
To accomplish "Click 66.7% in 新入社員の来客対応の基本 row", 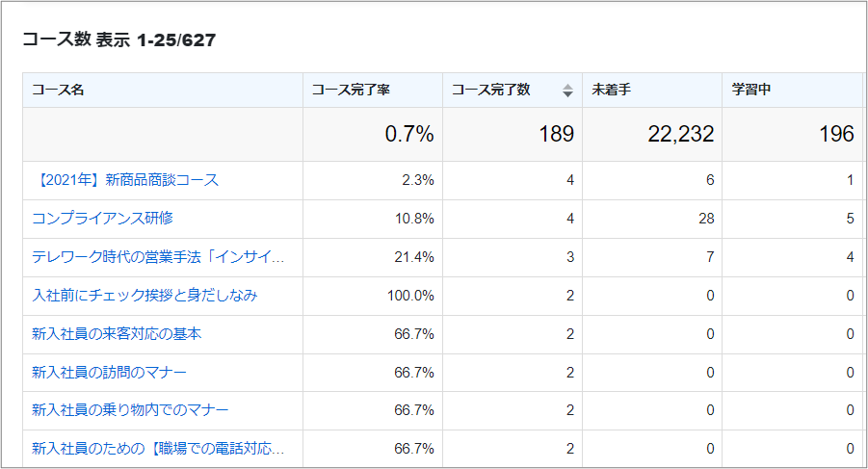I will [414, 334].
